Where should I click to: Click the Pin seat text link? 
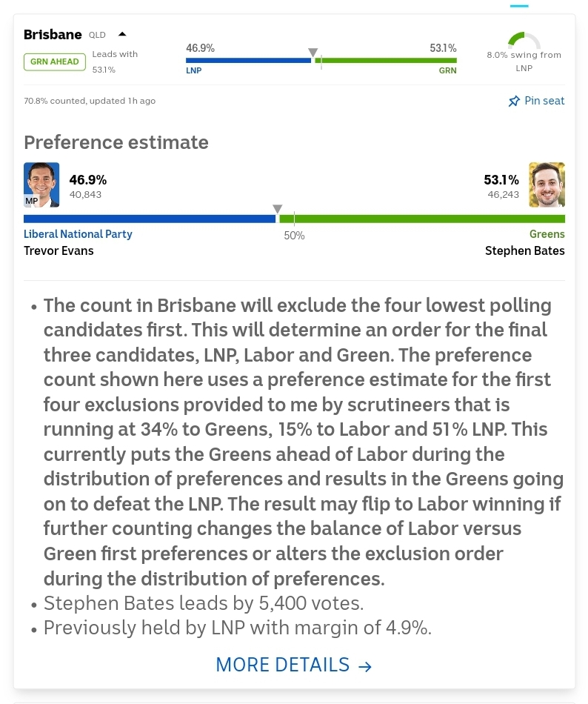(544, 101)
